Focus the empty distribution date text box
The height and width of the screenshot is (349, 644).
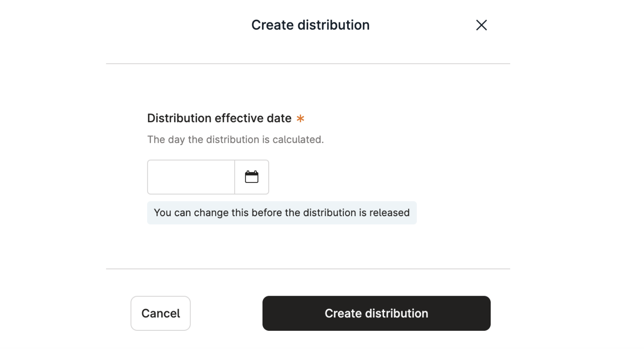[x=191, y=177]
